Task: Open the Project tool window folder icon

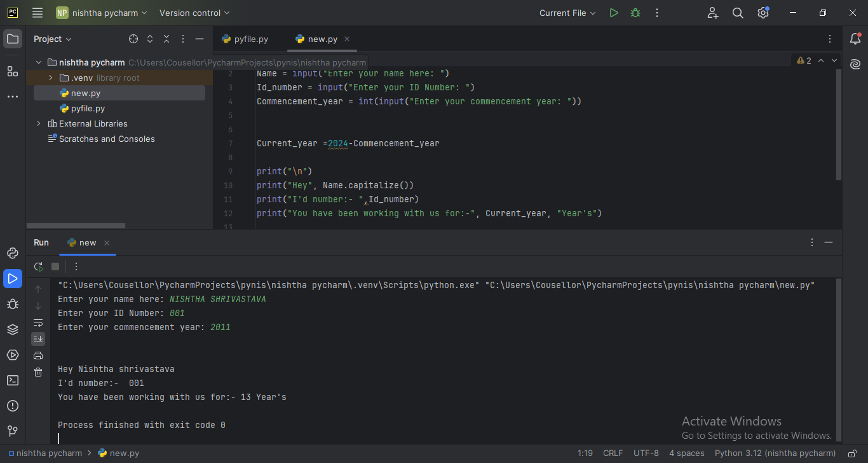Action: point(13,39)
